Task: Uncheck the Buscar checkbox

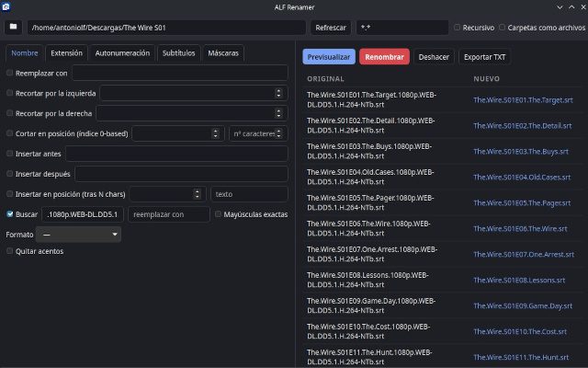Action: [x=10, y=214]
